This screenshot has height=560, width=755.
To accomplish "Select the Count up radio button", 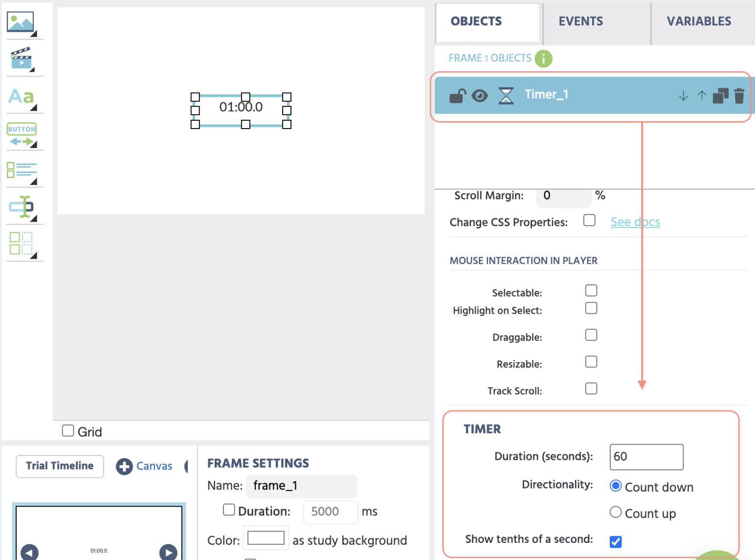I will tap(616, 512).
